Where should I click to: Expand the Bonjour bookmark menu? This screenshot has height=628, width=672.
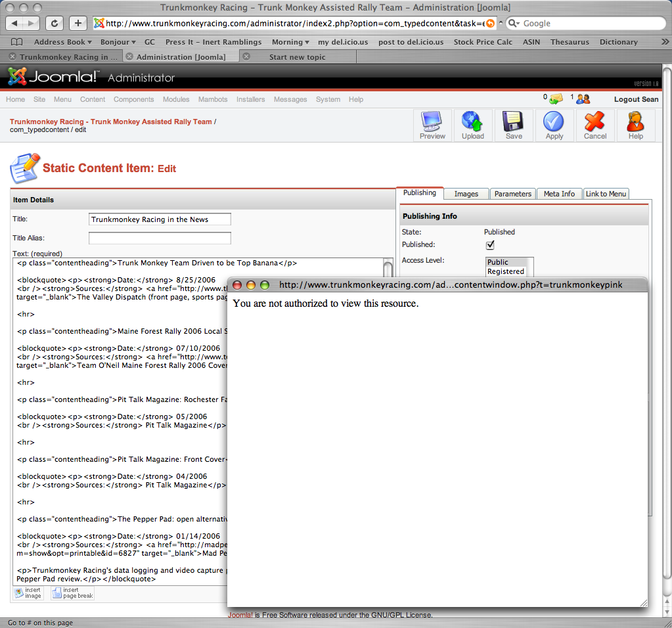pos(118,42)
